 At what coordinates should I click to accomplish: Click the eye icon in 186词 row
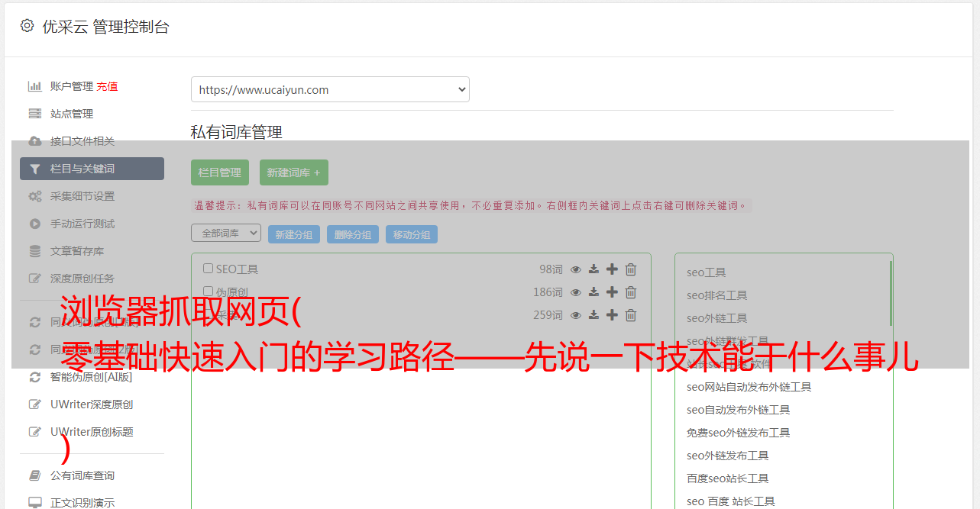[576, 292]
